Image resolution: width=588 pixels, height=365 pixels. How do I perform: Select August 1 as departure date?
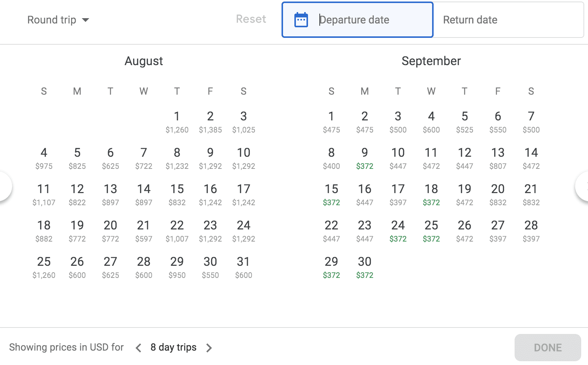[x=177, y=121]
